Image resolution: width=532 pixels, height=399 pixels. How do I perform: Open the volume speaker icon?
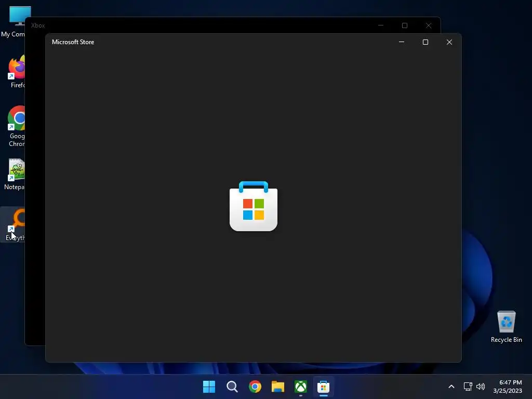481,387
